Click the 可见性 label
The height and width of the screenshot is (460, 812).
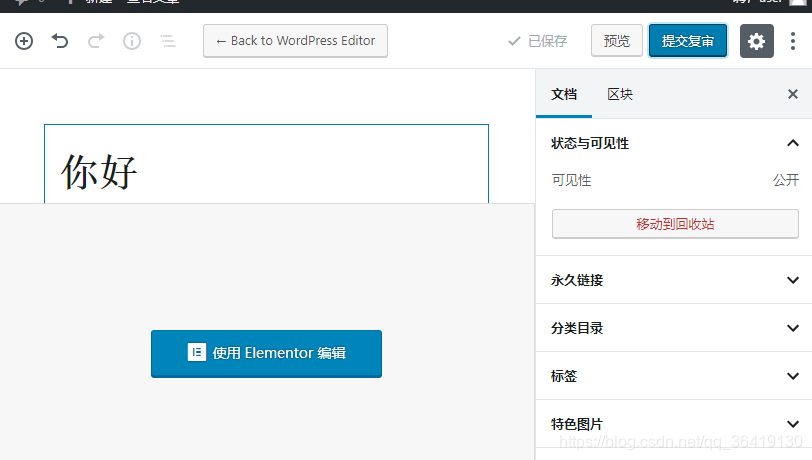click(x=571, y=180)
